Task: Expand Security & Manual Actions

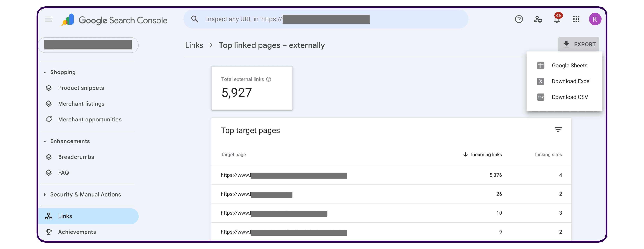Action: tap(45, 194)
